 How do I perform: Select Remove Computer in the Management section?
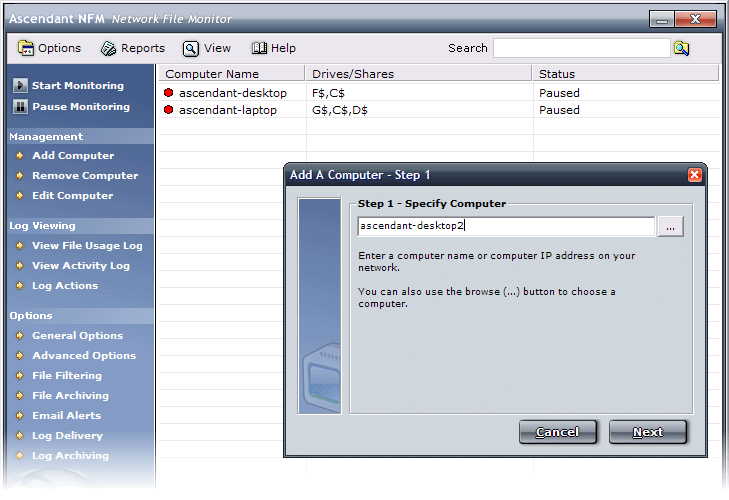click(85, 176)
